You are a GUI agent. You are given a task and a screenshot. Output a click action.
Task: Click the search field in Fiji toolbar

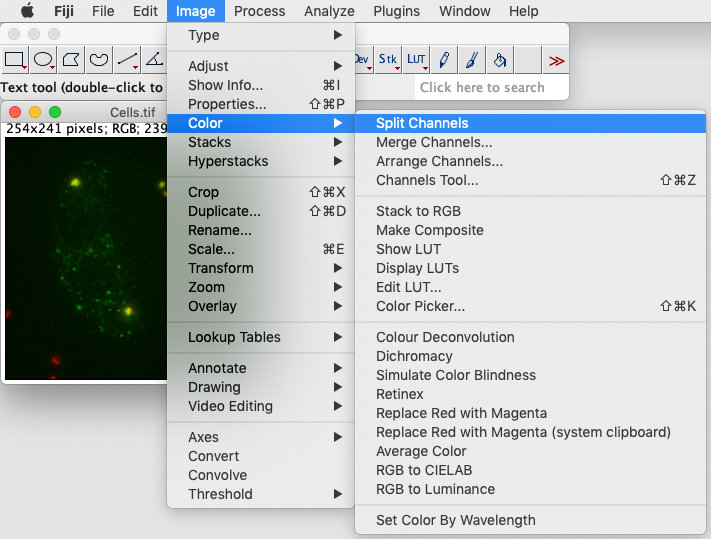pyautogui.click(x=490, y=87)
